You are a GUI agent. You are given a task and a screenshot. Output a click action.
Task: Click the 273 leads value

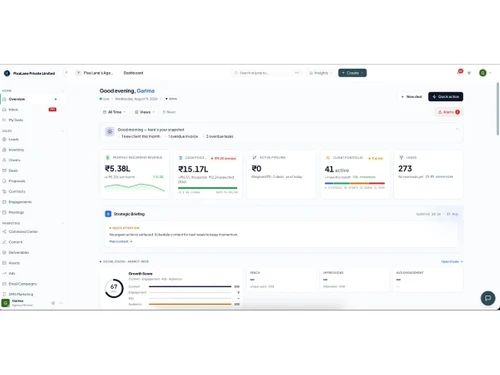coord(405,169)
